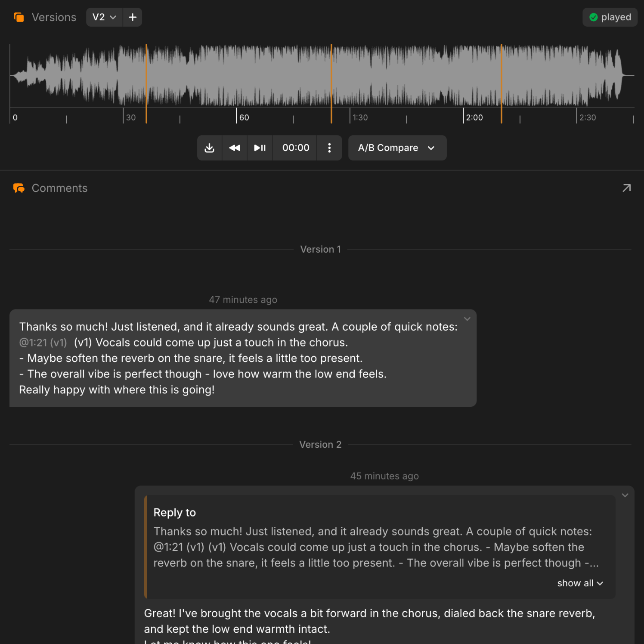Viewport: 644px width, 644px height.
Task: Click the 47 minutes ago timestamp
Action: coord(243,300)
